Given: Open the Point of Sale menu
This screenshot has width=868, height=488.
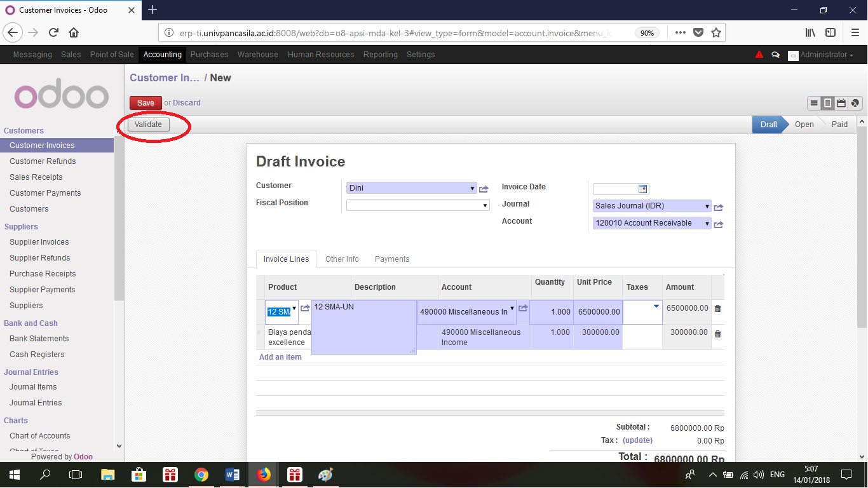Looking at the screenshot, I should (112, 55).
